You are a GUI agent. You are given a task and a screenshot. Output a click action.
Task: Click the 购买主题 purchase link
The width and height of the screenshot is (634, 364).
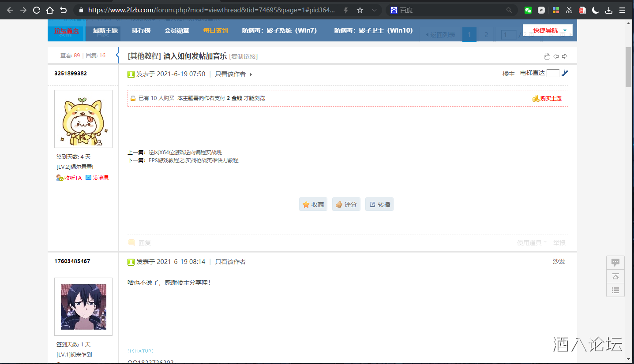pyautogui.click(x=547, y=98)
